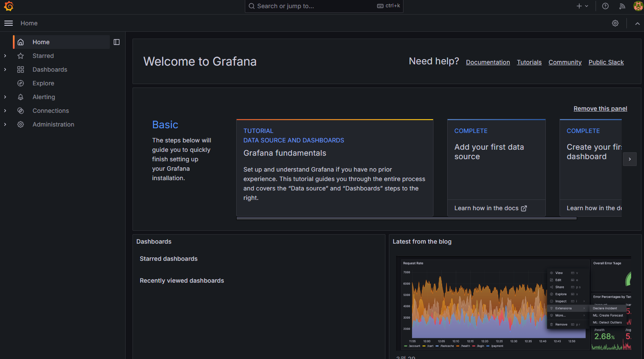Show next setup card with right arrow
The height and width of the screenshot is (359, 644).
[630, 159]
